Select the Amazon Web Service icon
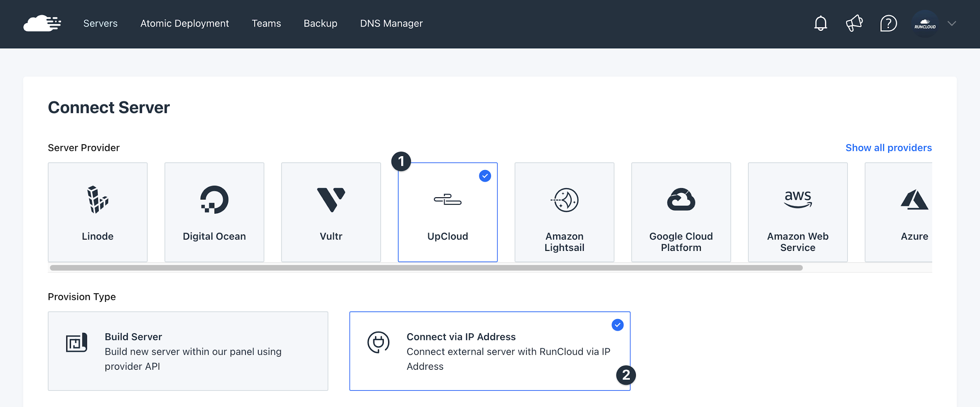980x407 pixels. click(798, 199)
